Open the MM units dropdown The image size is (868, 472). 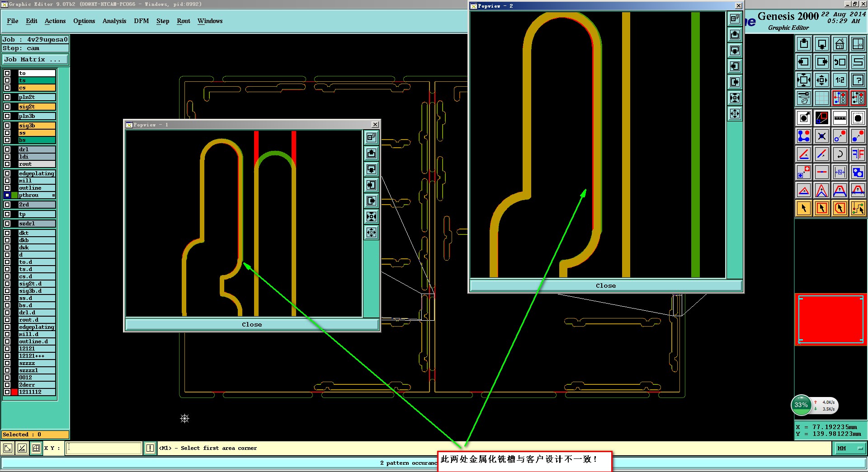pyautogui.click(x=850, y=448)
